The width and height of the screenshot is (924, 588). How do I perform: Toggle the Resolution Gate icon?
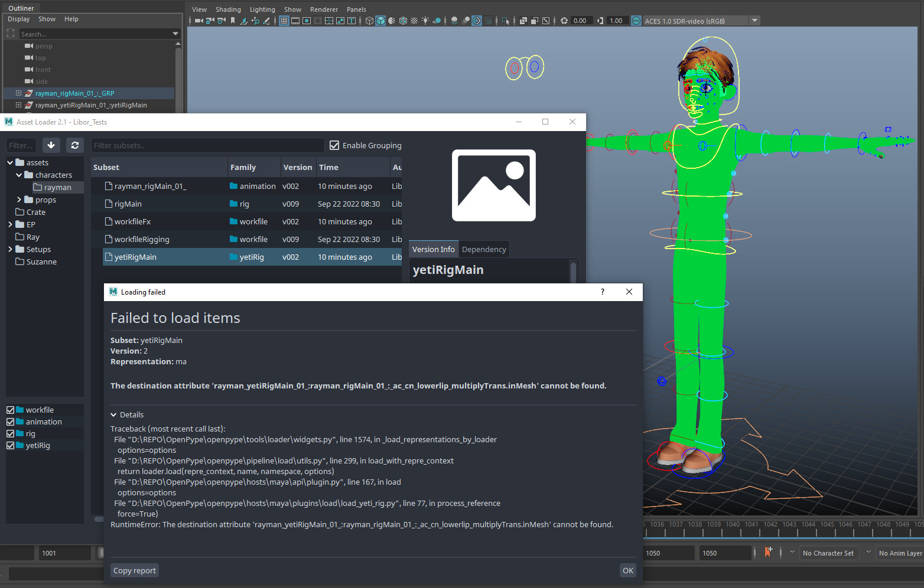[x=307, y=21]
